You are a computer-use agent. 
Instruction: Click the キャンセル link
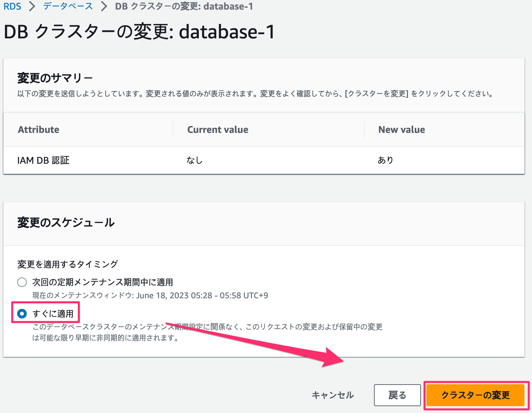pos(332,395)
